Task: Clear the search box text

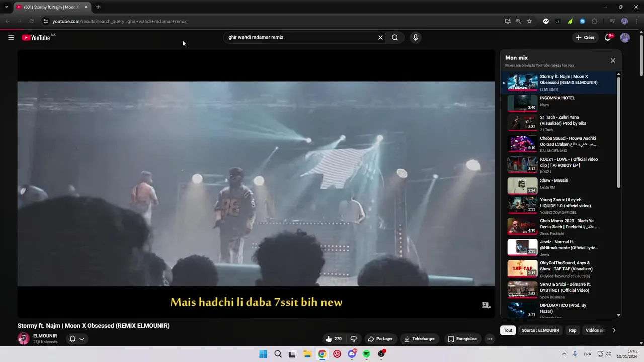Action: point(380,37)
